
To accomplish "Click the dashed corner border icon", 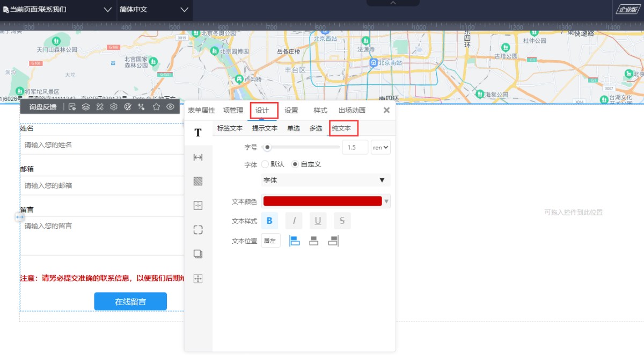I will [x=198, y=230].
